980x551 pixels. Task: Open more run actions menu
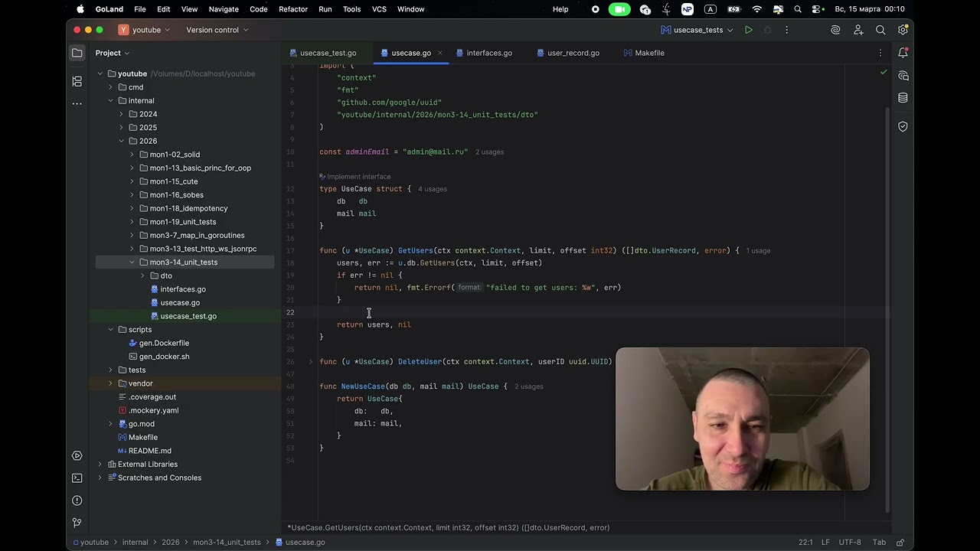point(786,30)
